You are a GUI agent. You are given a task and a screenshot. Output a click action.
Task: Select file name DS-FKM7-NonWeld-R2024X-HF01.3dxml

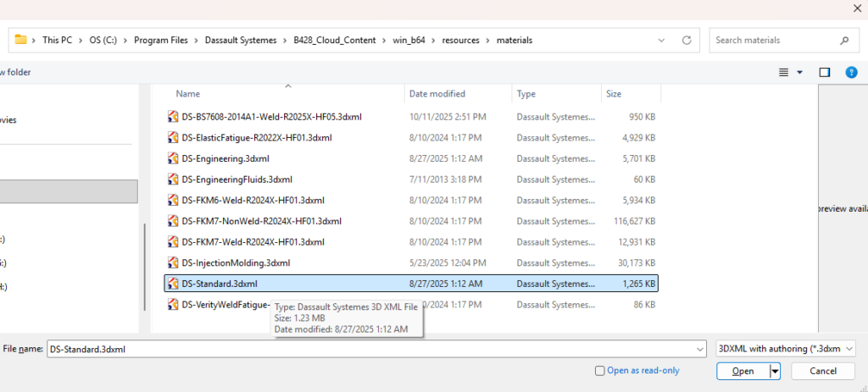(x=261, y=221)
